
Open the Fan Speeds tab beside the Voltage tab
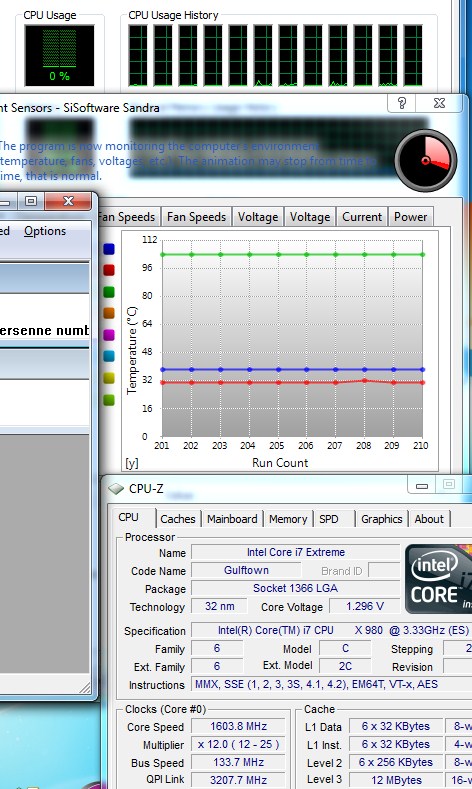(x=196, y=217)
